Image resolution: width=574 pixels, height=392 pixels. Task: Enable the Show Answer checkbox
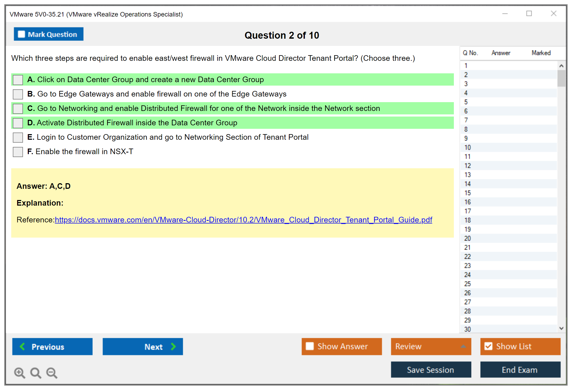[310, 346]
